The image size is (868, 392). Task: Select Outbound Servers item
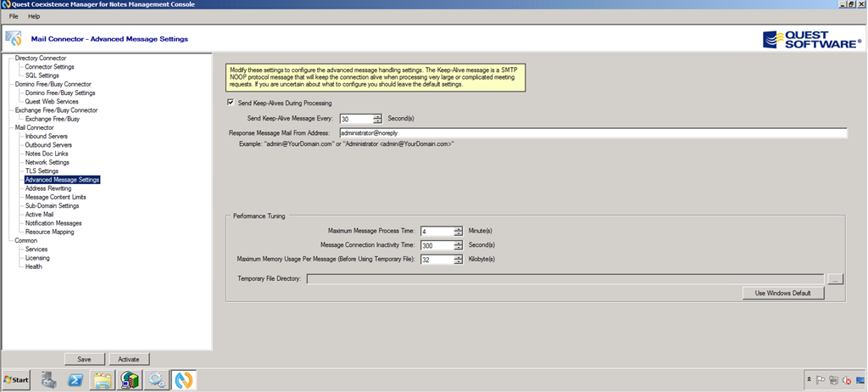point(48,145)
